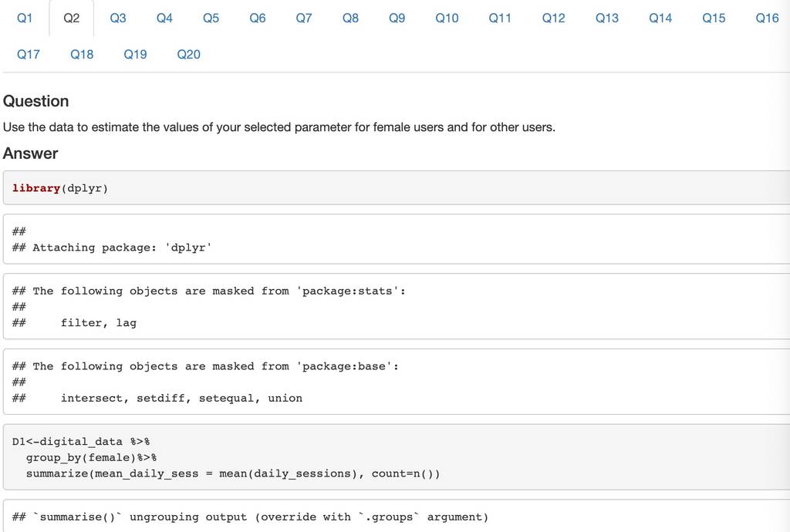The image size is (790, 532).
Task: Switch to the Q15 tab
Action: click(714, 19)
